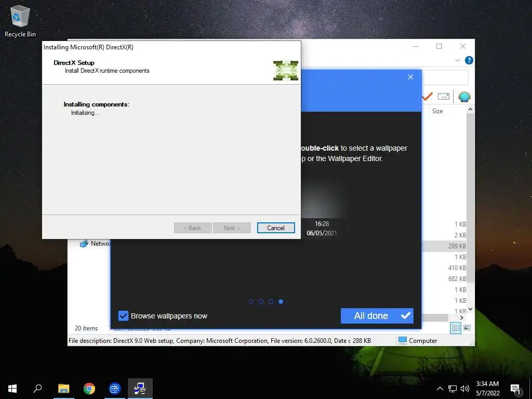Minimize the File Explorer window
Image resolution: width=532 pixels, height=399 pixels.
[416, 46]
